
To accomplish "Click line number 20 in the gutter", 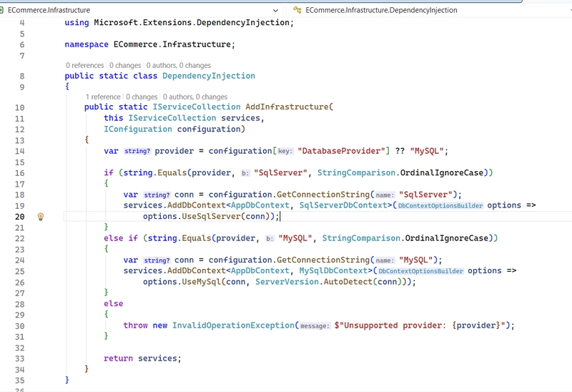I will click(x=20, y=217).
